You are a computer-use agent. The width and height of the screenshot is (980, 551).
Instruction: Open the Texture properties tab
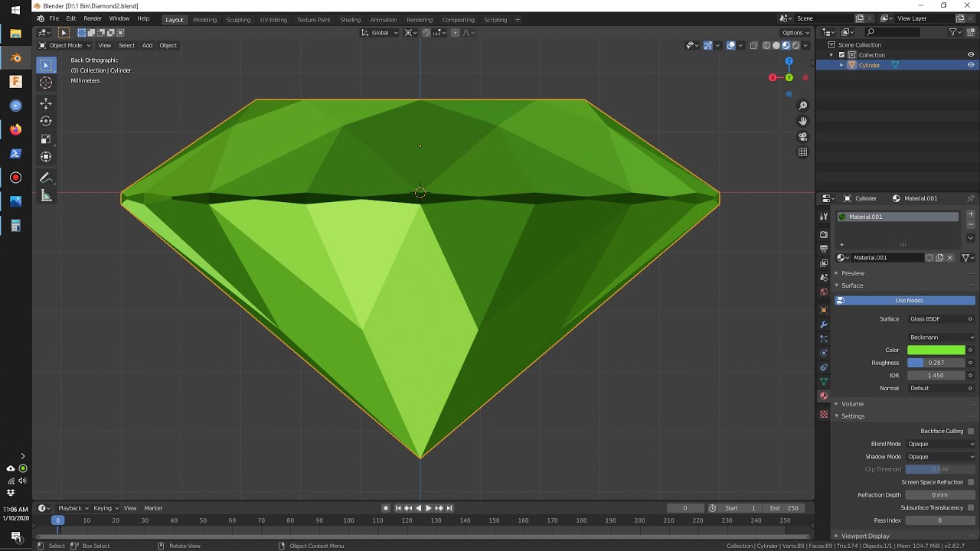pos(824,414)
